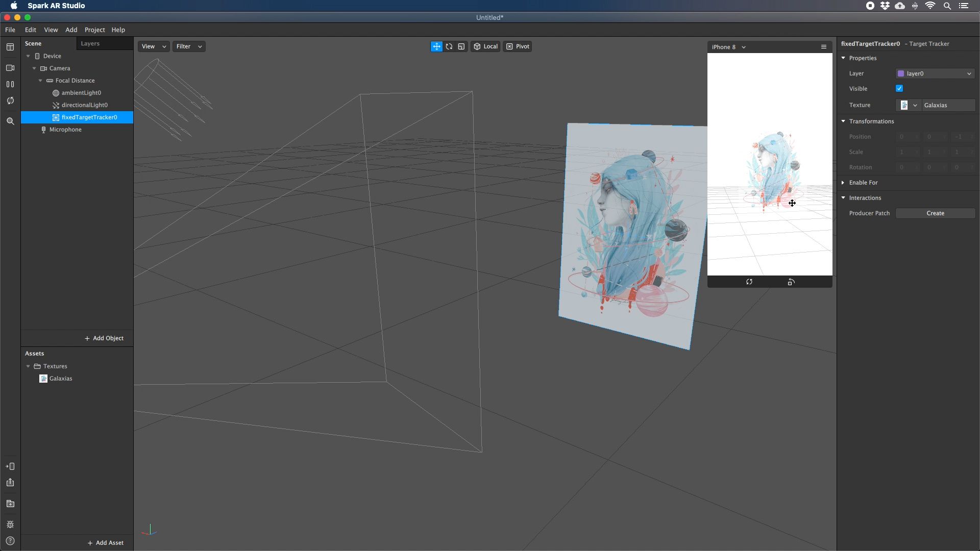Toggle the Visible checkbox for fixedTargetTracker0
The image size is (980, 551).
tap(899, 88)
